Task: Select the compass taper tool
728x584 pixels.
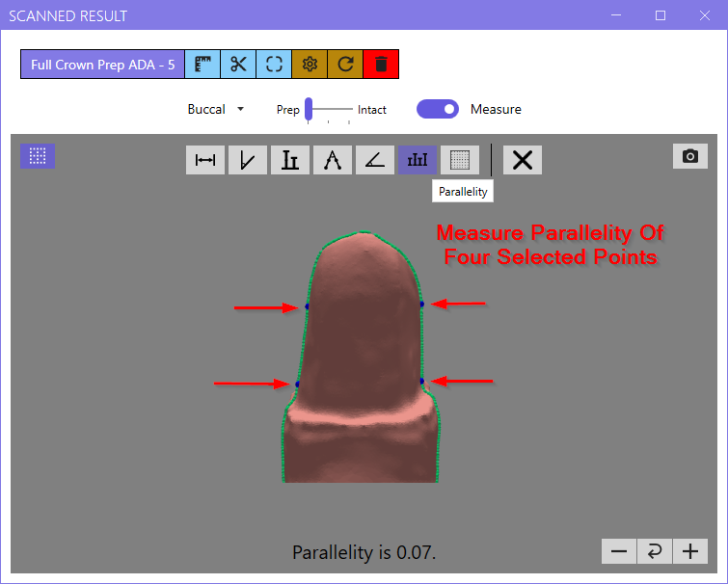Action: coord(333,160)
